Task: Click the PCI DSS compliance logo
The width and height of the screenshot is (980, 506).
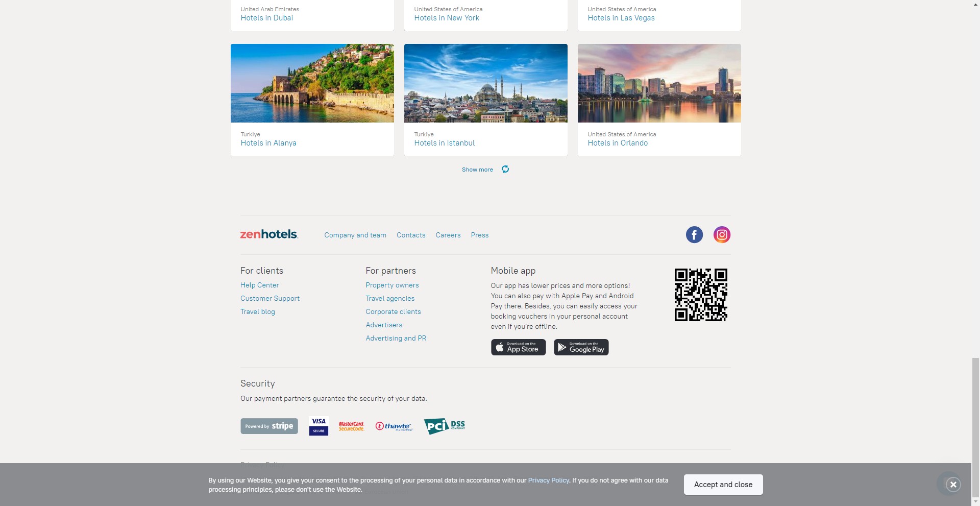Action: click(x=445, y=426)
